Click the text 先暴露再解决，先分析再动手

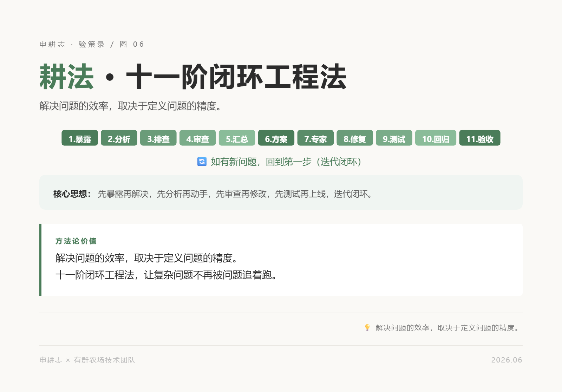[x=153, y=194]
